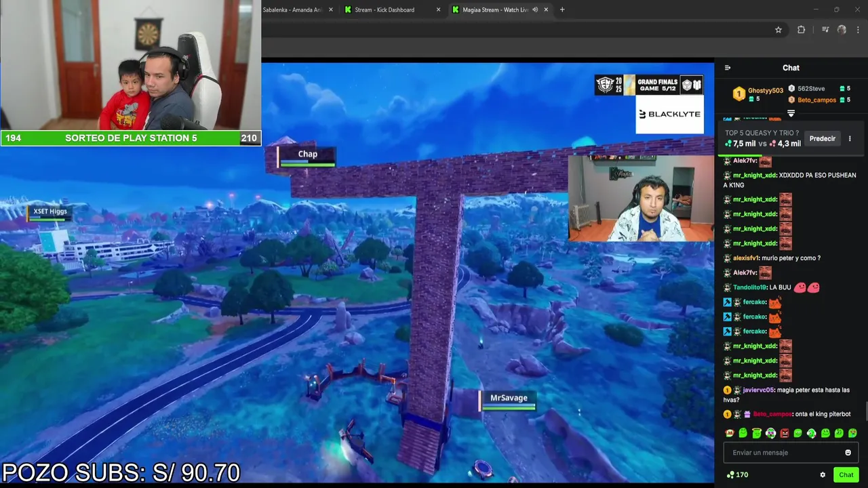
Task: Open the browser three-dot menu
Action: pyautogui.click(x=859, y=30)
